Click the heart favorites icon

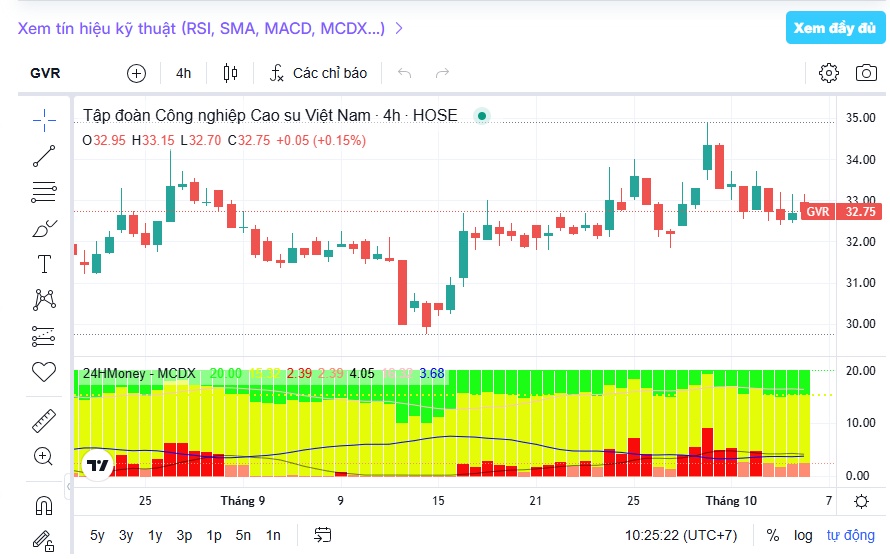pos(44,372)
